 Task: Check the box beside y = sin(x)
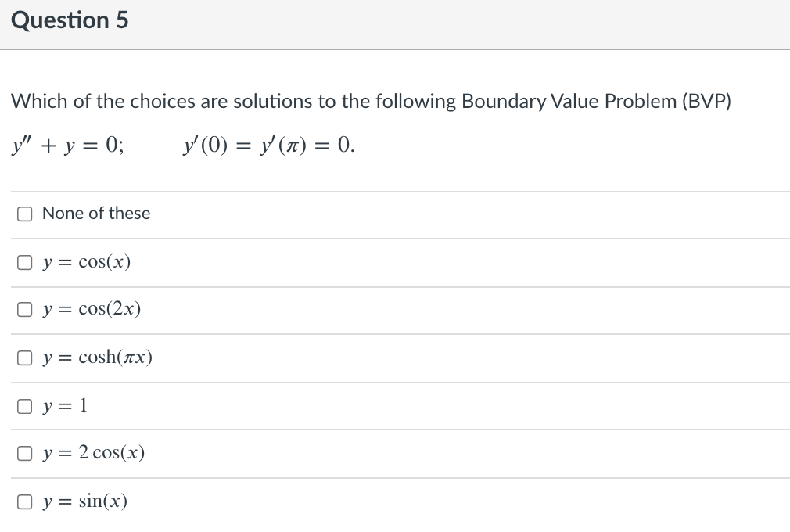25,501
